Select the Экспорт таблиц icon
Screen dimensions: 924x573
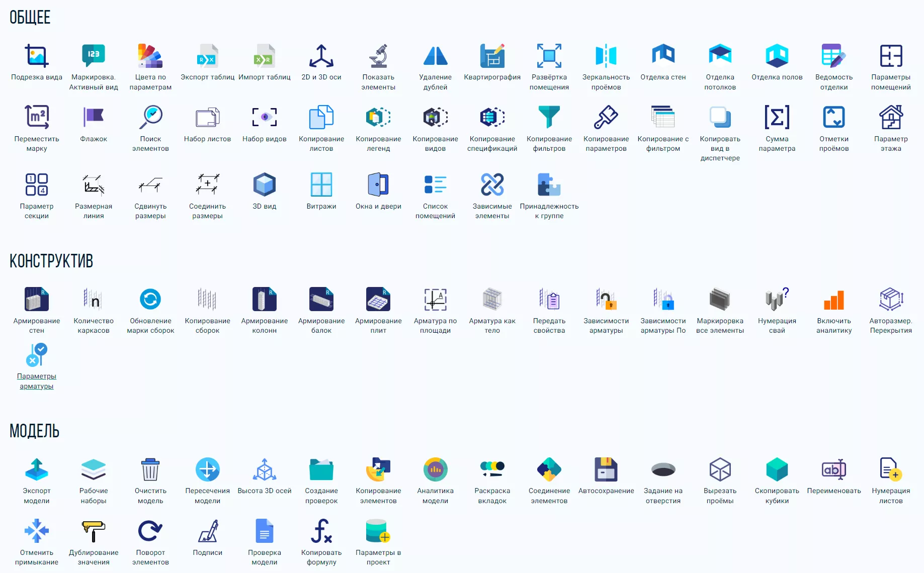tap(207, 56)
